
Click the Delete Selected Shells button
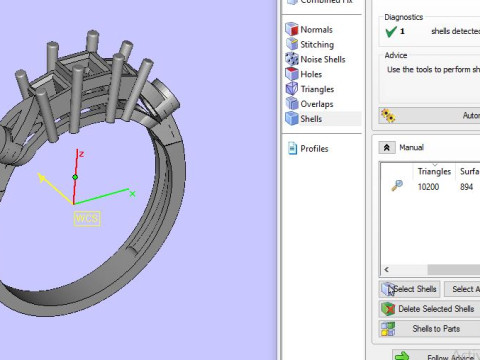click(x=430, y=309)
